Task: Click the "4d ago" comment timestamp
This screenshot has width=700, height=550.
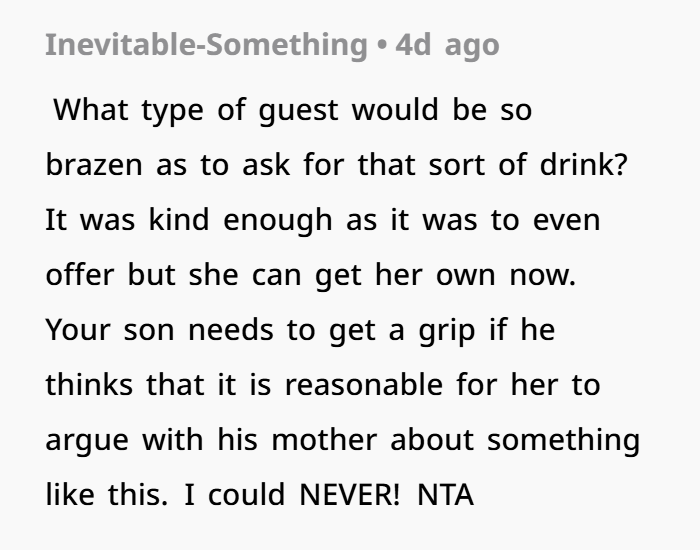Action: [x=447, y=45]
